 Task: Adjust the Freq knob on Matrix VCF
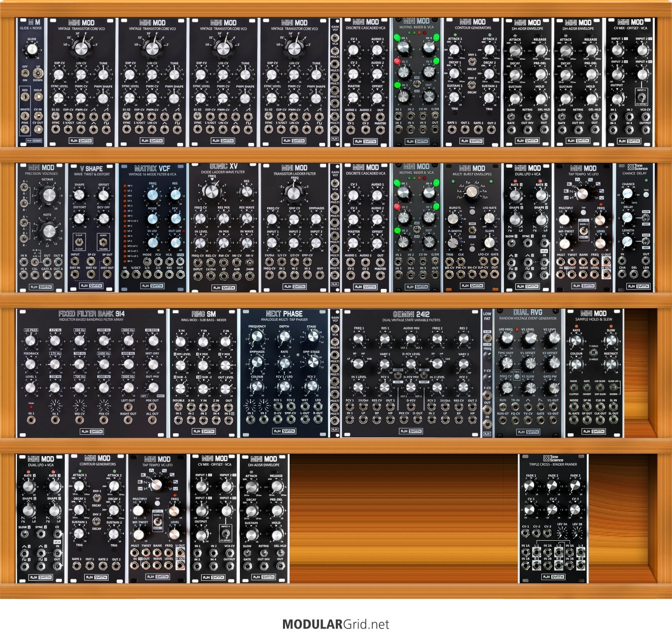click(153, 195)
